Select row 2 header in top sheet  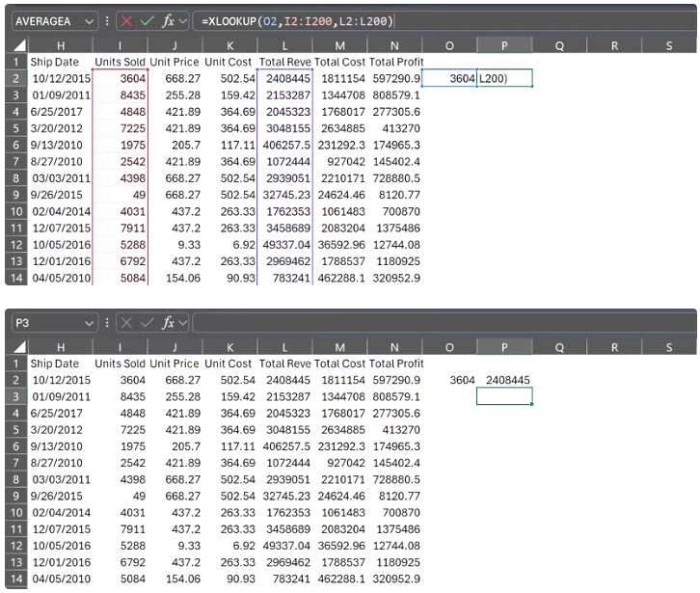(16, 79)
